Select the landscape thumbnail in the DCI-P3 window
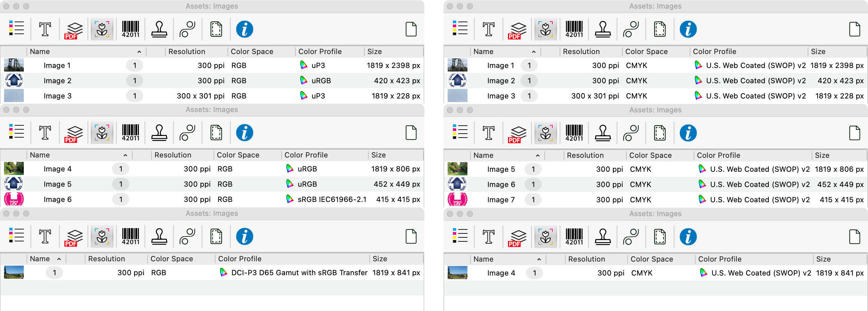 [x=14, y=272]
